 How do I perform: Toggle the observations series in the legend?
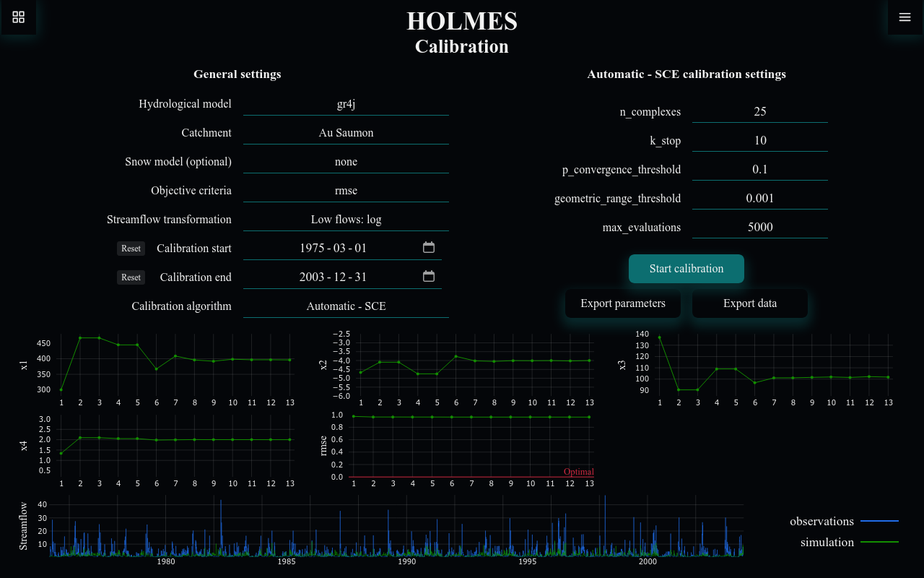click(821, 521)
